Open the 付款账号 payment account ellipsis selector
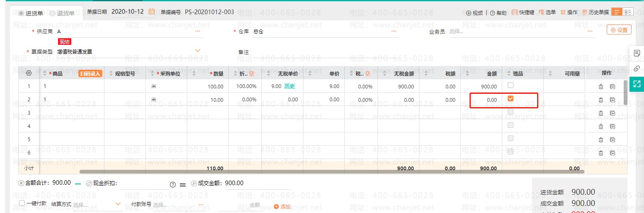Screen dimensions: 644x213 point(201,204)
